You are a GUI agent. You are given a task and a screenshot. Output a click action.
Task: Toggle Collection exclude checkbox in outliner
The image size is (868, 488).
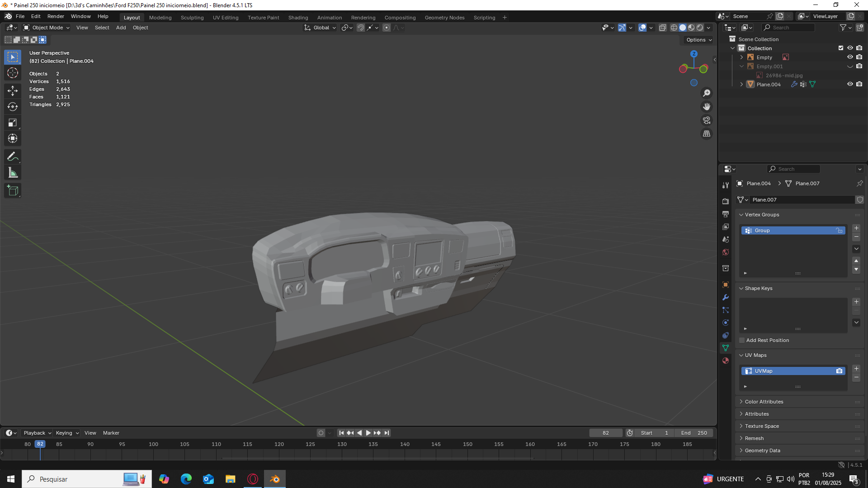pyautogui.click(x=841, y=48)
